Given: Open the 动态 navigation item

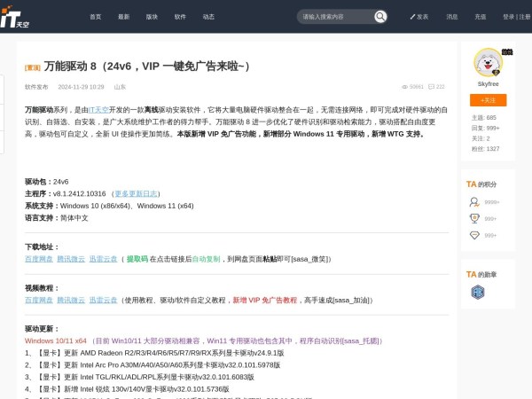Looking at the screenshot, I should (208, 17).
